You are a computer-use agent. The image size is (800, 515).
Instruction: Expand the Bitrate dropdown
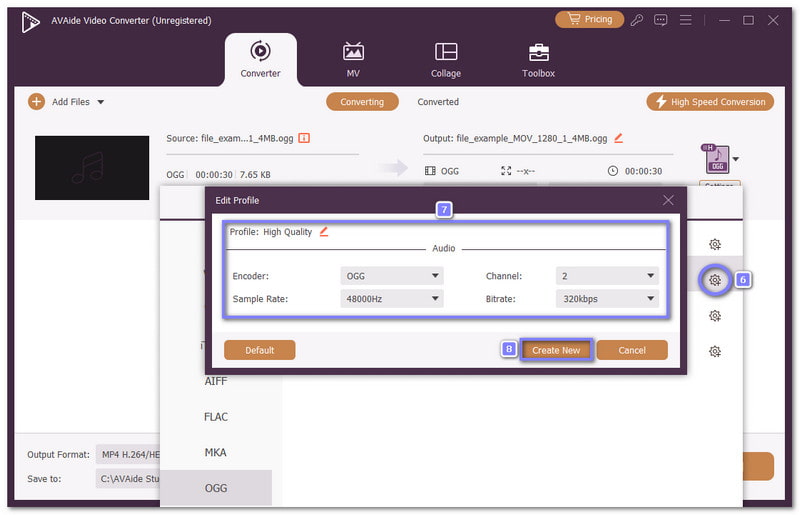[606, 298]
